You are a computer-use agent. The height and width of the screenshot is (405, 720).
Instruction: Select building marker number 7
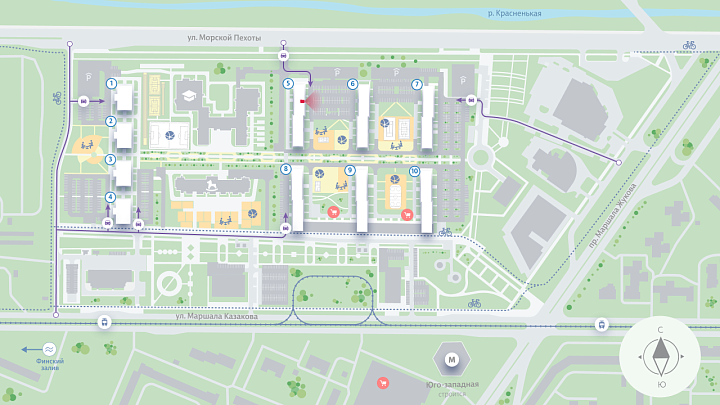click(416, 84)
